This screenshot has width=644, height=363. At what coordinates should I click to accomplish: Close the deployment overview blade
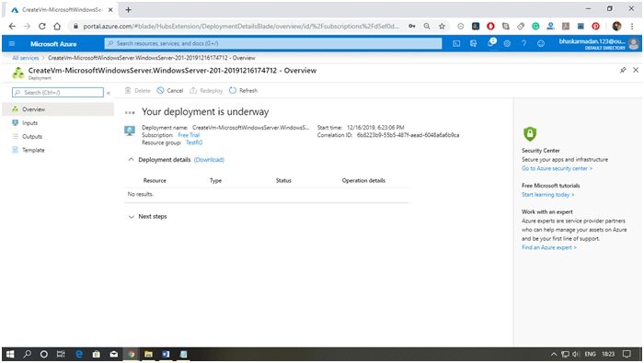[636, 70]
